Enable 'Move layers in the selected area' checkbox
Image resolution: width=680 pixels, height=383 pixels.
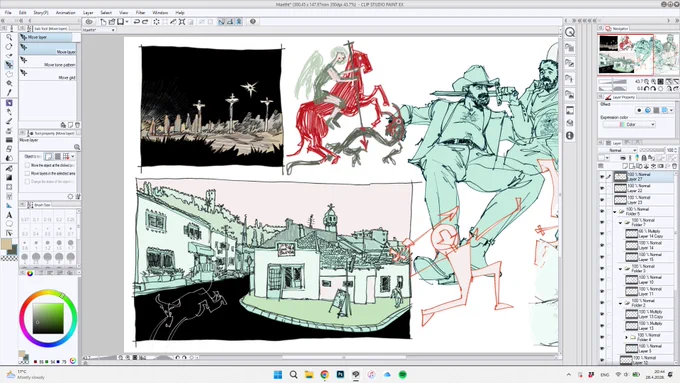[27, 173]
